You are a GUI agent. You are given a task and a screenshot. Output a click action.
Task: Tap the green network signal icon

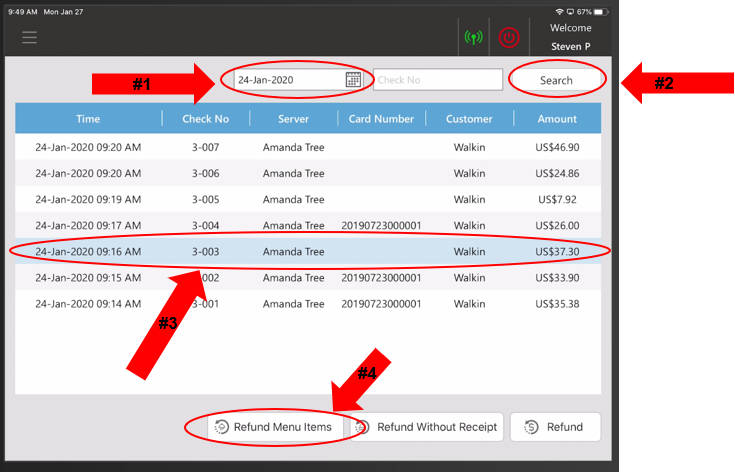click(x=473, y=38)
